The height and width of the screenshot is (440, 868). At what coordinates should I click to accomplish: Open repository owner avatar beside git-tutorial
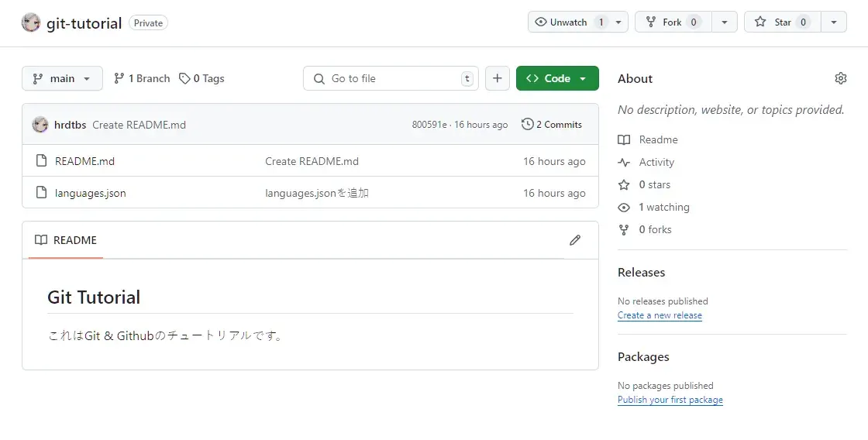tap(31, 22)
